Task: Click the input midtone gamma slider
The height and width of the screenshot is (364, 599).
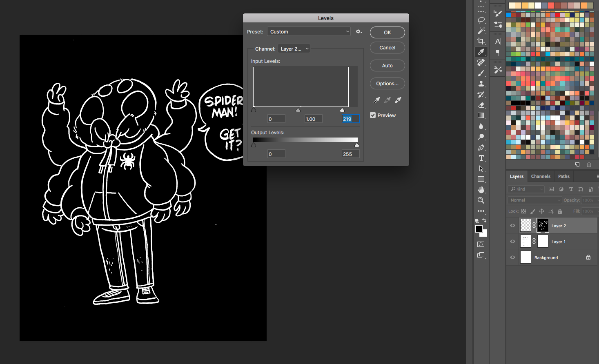Action: pos(298,110)
